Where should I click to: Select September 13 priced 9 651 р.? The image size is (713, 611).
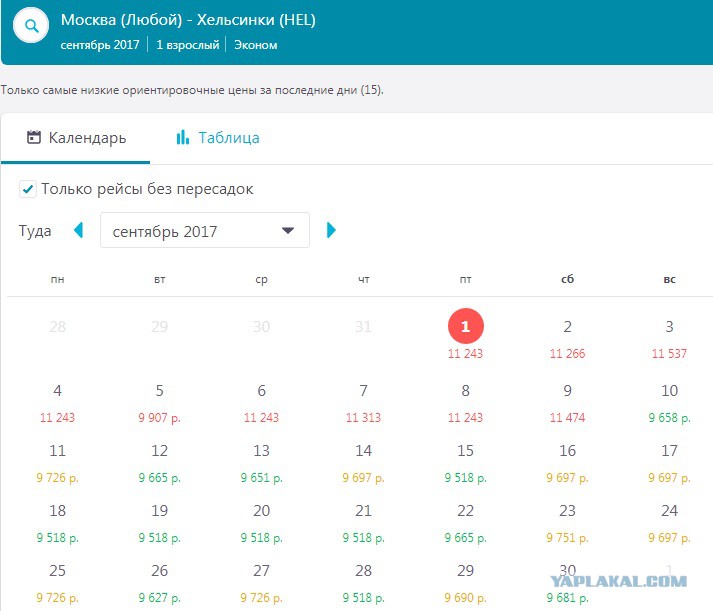pos(261,464)
